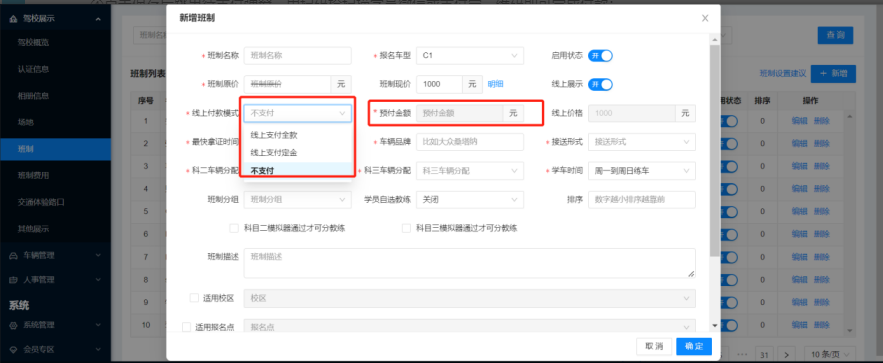
Task: Open the 报名点 select dropdown
Action: (x=470, y=327)
